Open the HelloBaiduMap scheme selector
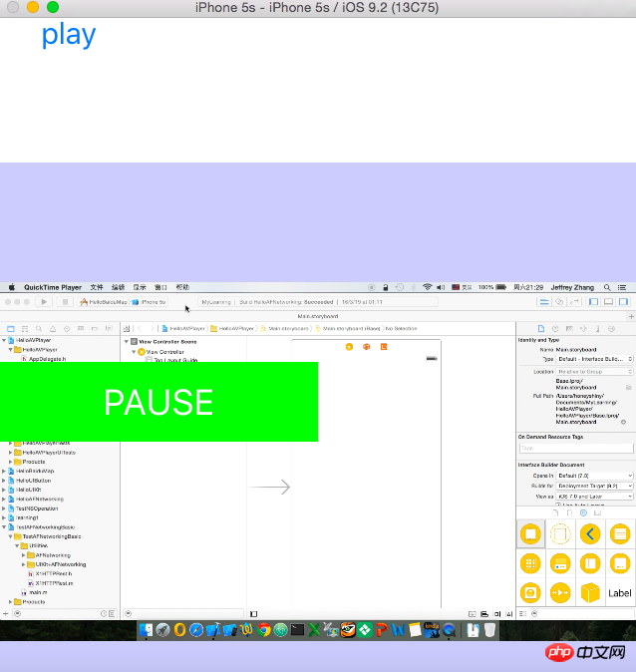636x672 pixels. [104, 302]
